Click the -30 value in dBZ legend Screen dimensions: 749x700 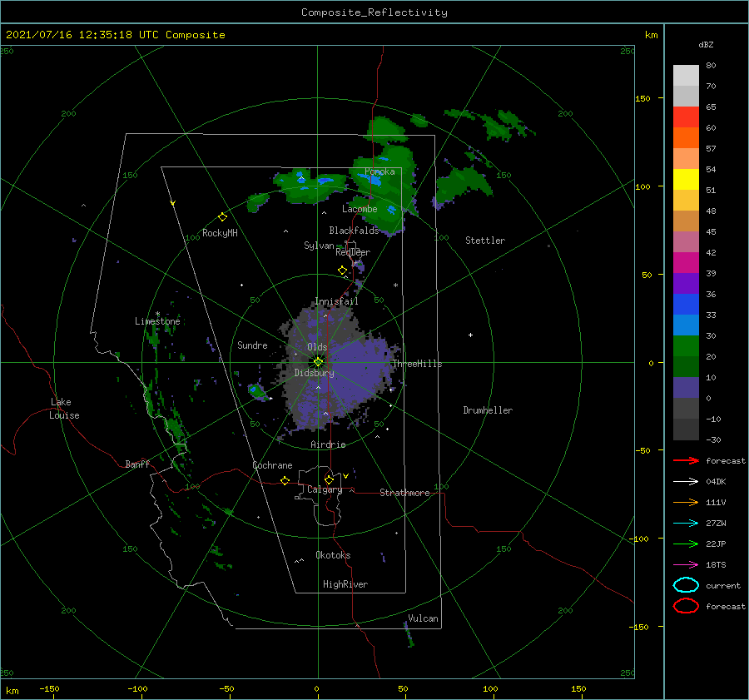tap(714, 439)
